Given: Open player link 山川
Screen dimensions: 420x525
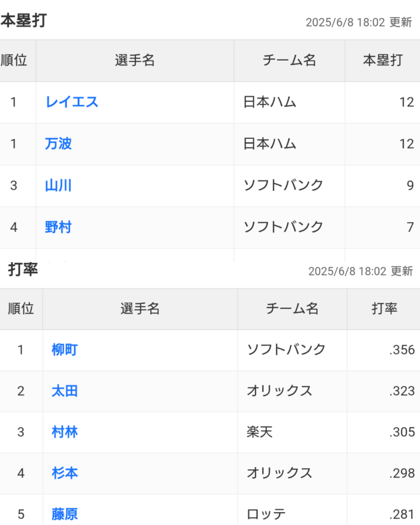Looking at the screenshot, I should click(x=58, y=186).
